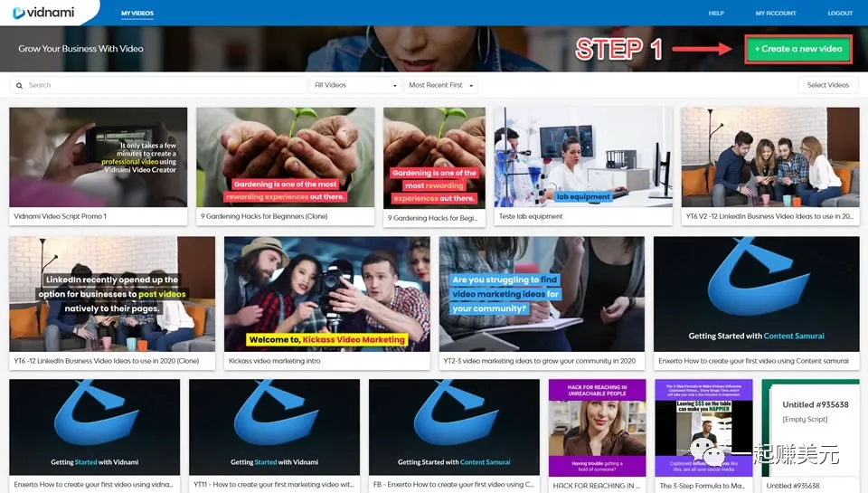Expand the All Videos dropdown
This screenshot has width=868, height=493.
[355, 85]
